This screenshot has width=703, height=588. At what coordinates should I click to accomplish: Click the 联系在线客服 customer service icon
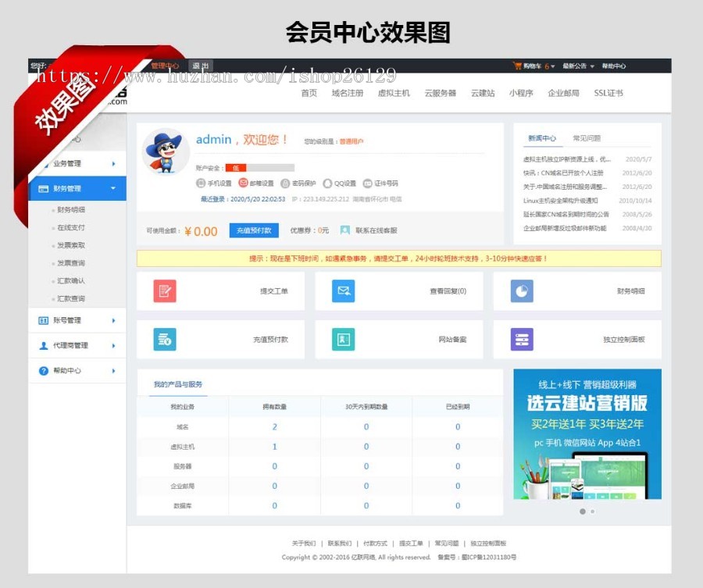(x=344, y=230)
